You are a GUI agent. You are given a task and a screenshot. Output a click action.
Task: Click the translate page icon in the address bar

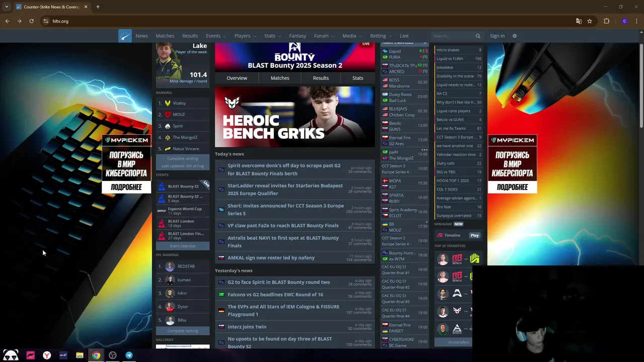tap(579, 21)
